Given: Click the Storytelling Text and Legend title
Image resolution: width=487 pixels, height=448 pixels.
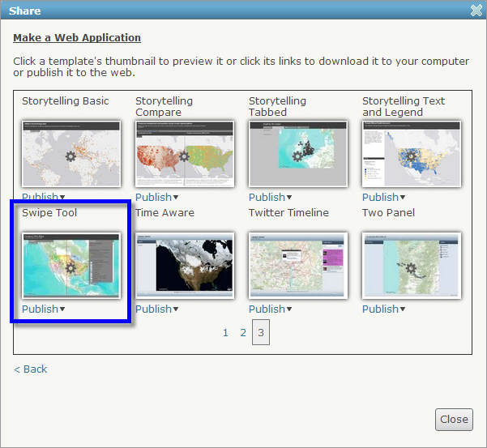Looking at the screenshot, I should [x=404, y=106].
